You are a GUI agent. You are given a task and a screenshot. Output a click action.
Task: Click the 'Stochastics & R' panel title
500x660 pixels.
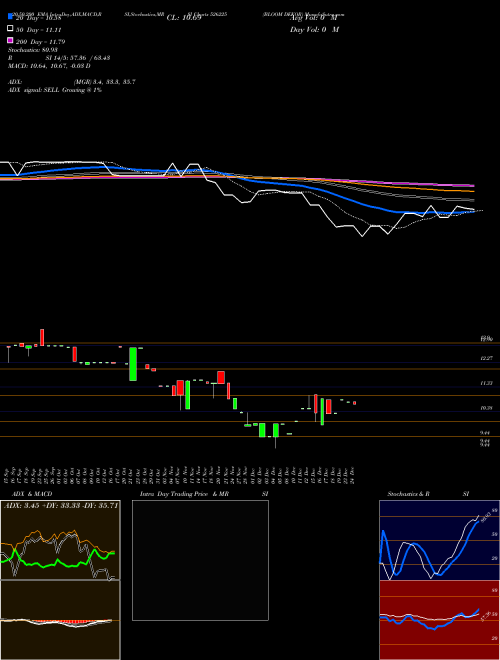point(409,494)
